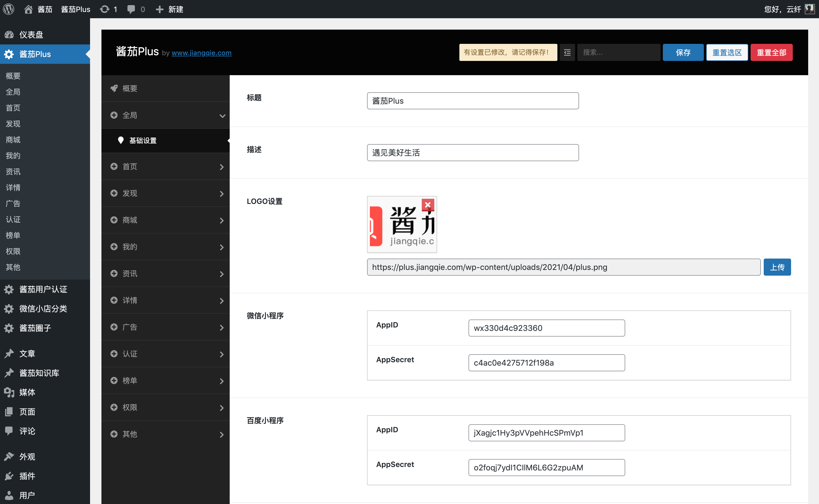Open 仪表盘 dashboard icon

9,35
